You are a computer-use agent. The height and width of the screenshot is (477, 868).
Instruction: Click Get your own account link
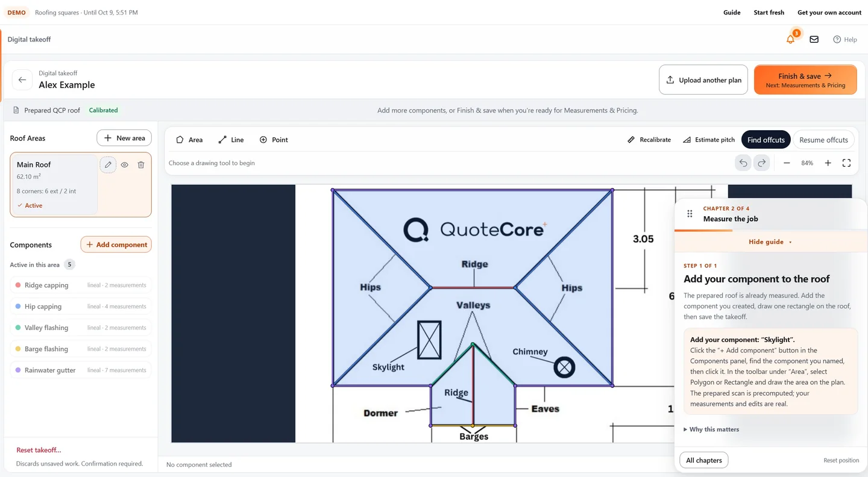point(829,12)
